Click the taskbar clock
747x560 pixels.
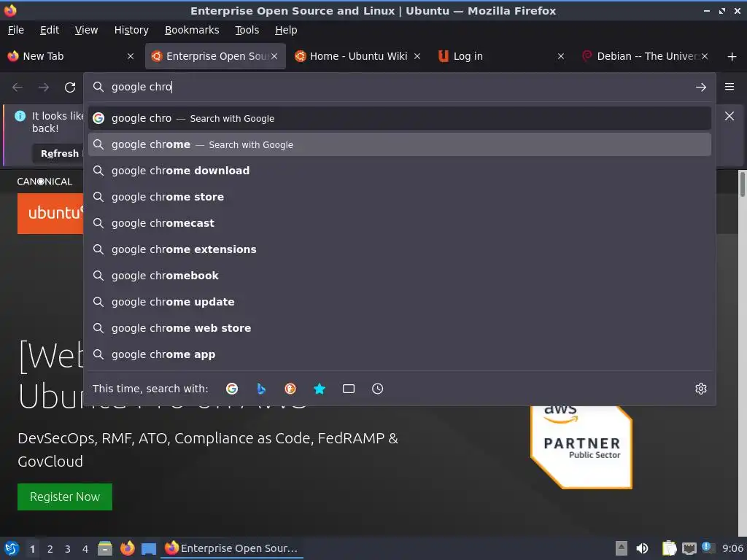click(x=732, y=548)
